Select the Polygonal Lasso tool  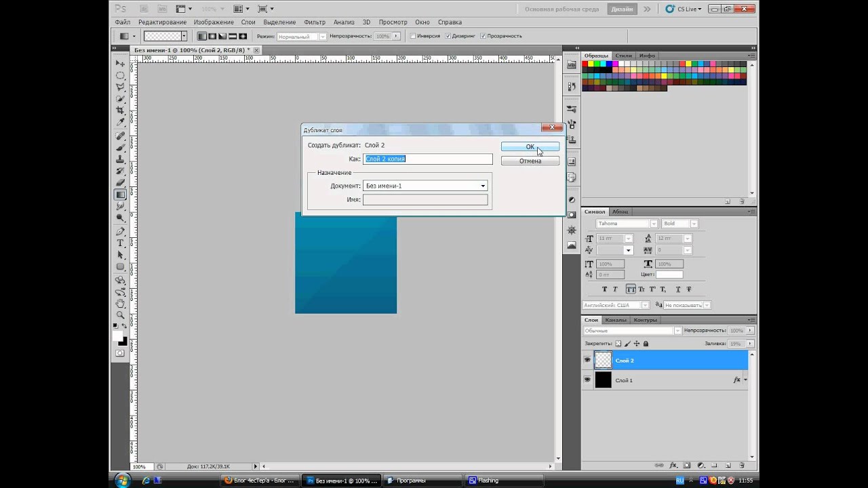point(121,87)
